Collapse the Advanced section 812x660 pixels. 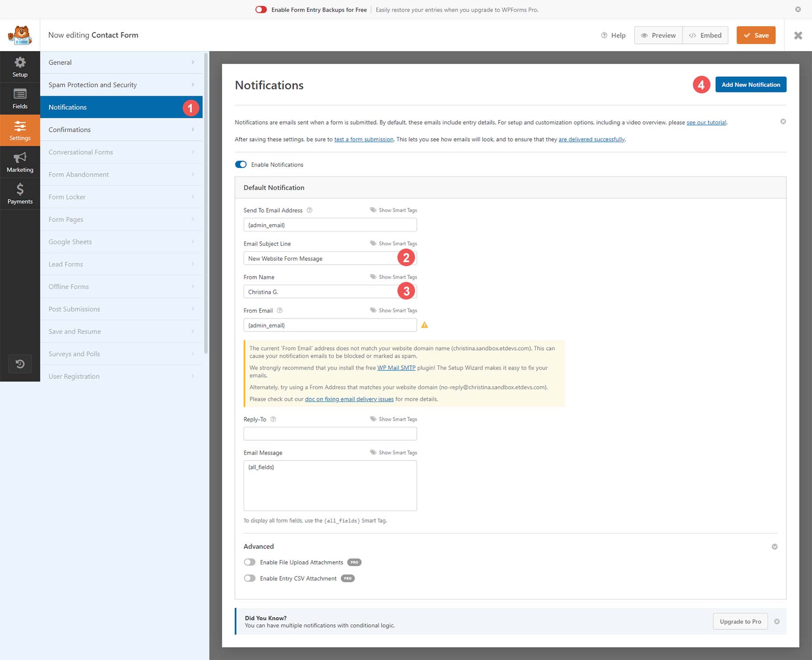(x=775, y=546)
